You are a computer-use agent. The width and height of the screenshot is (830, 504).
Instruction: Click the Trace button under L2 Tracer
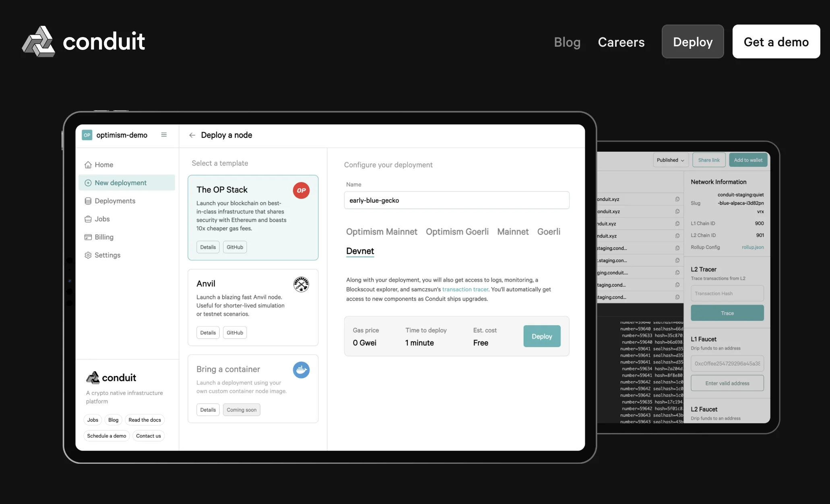tap(727, 313)
